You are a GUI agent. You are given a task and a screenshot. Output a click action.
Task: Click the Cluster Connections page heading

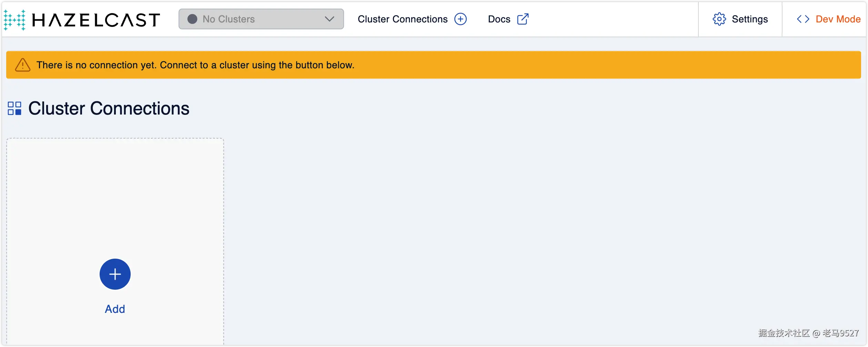click(109, 108)
